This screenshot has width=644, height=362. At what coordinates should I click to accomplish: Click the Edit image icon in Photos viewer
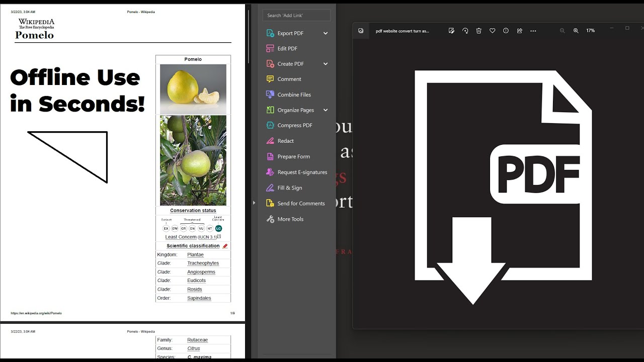click(x=451, y=31)
